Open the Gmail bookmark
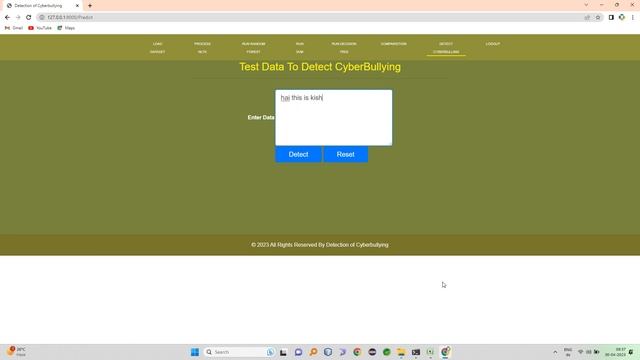This screenshot has height=360, width=640. (14, 28)
